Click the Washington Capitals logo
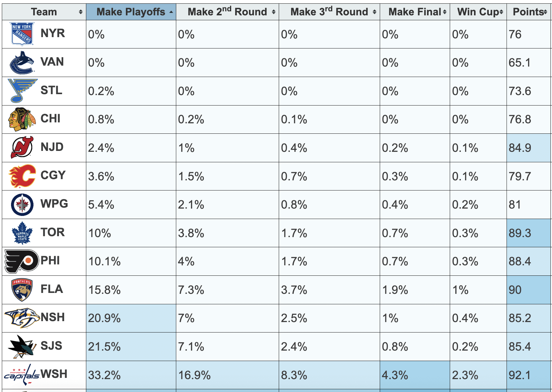Screen dimensions: 552x392 coord(22,375)
